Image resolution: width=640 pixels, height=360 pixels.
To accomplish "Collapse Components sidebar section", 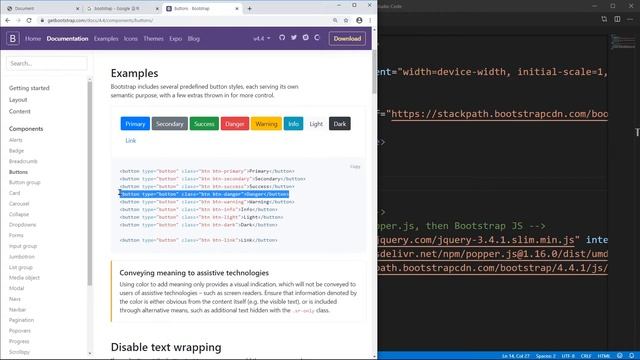I will pyautogui.click(x=26, y=129).
